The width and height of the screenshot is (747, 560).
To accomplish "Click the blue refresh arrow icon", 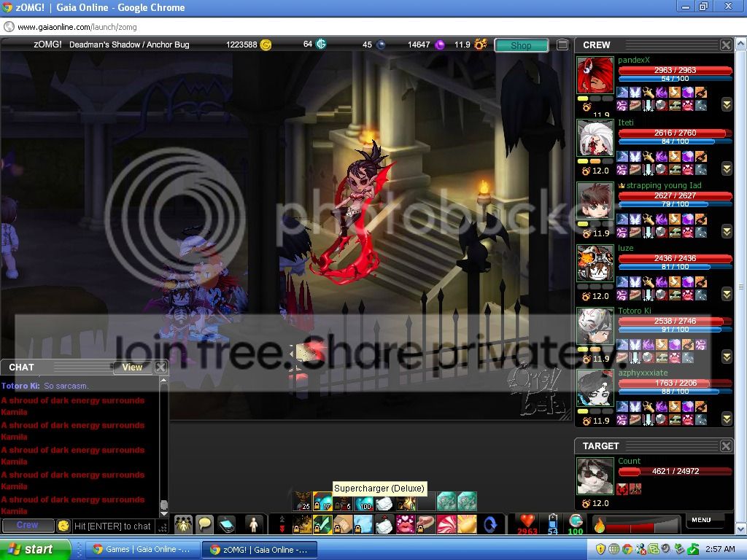I will click(x=490, y=524).
